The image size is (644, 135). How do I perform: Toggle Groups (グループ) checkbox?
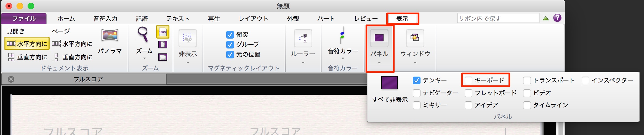[x=230, y=44]
